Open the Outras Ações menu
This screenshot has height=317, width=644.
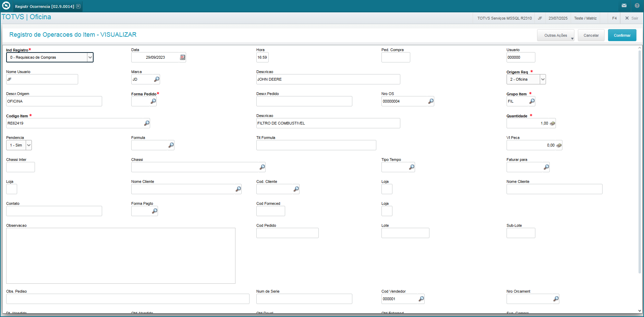click(x=556, y=35)
